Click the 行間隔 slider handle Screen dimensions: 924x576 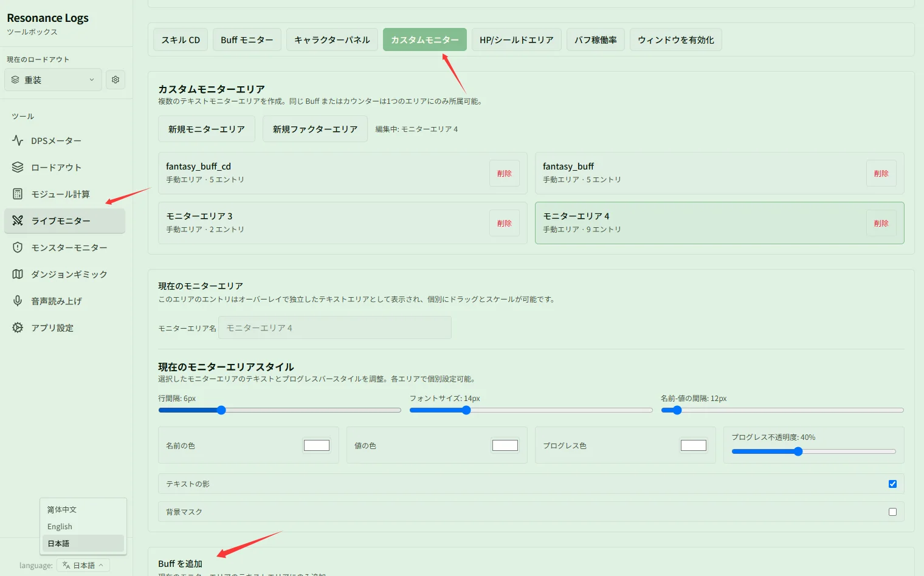[x=221, y=410]
